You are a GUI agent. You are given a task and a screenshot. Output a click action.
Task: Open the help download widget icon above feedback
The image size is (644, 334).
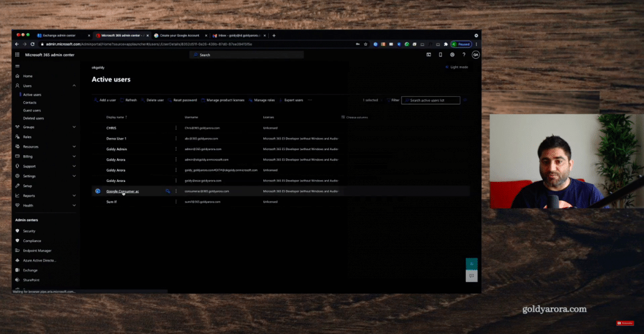click(471, 264)
